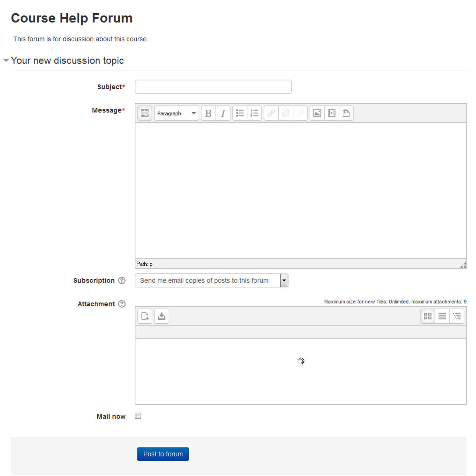This screenshot has height=476, width=476.
Task: Open the Subscription options dropdown
Action: 284,280
